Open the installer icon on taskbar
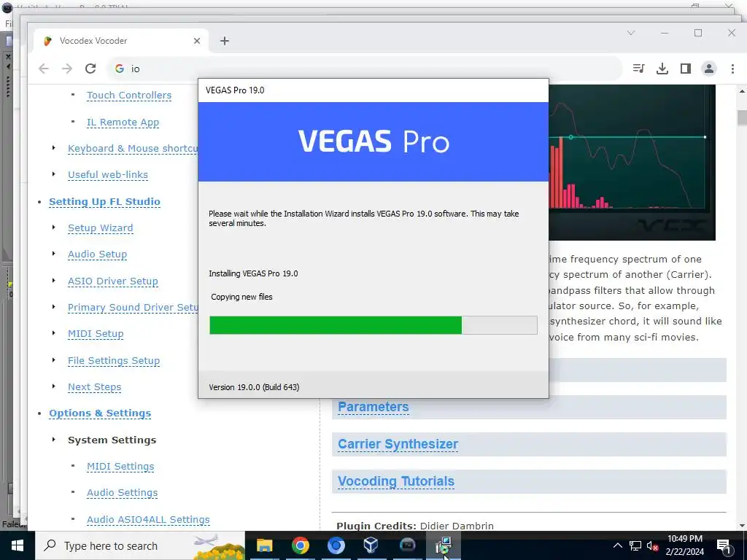 tap(444, 545)
